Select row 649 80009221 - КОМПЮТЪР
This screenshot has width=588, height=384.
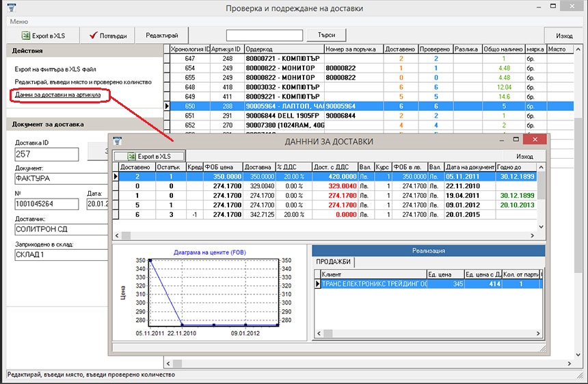pyautogui.click(x=369, y=97)
